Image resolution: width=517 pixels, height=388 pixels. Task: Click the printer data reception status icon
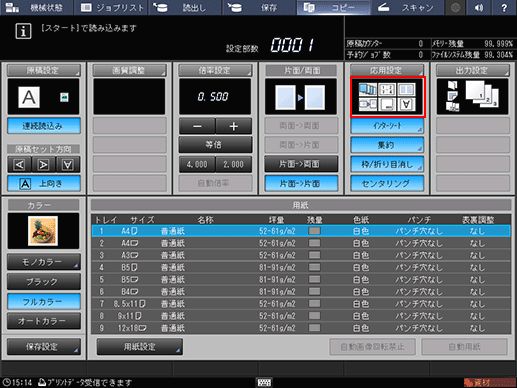pos(42,382)
